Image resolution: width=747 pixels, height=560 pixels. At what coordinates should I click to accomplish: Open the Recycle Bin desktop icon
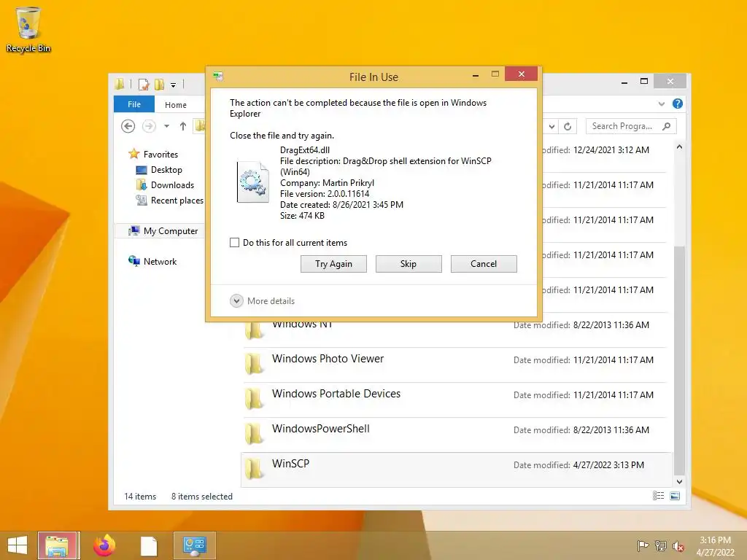click(28, 29)
